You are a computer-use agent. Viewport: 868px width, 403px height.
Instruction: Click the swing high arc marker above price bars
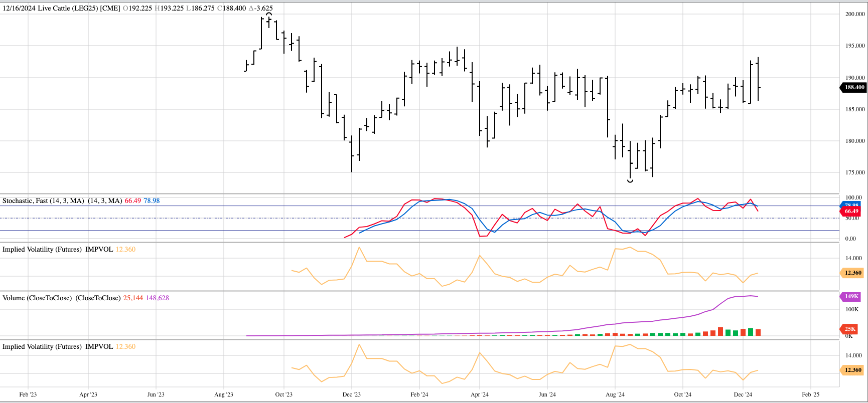[x=269, y=15]
